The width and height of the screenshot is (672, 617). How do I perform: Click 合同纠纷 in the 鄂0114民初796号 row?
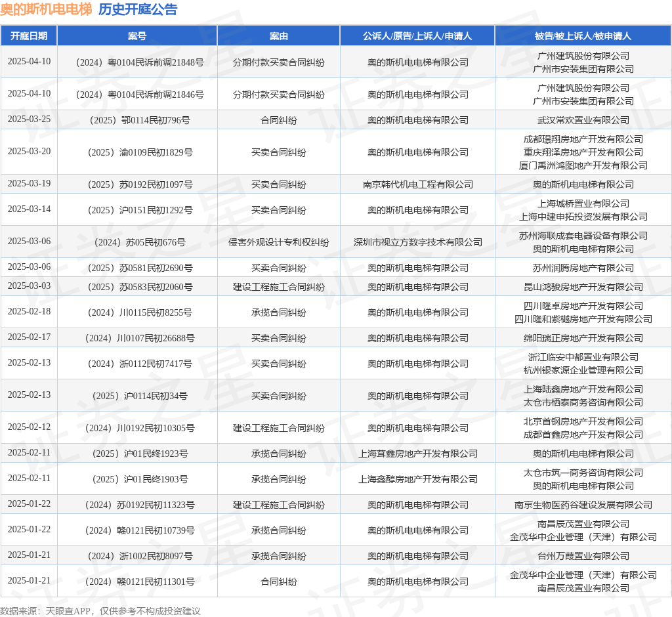pos(278,121)
